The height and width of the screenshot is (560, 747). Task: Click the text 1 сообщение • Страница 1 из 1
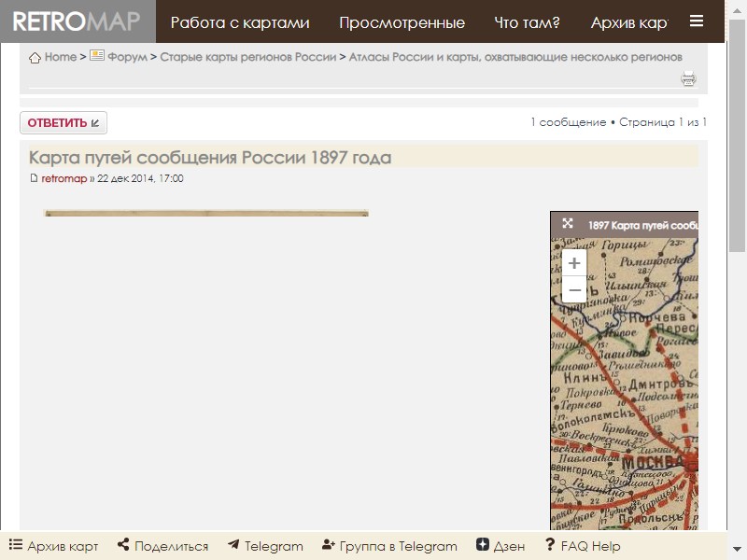[x=619, y=122]
